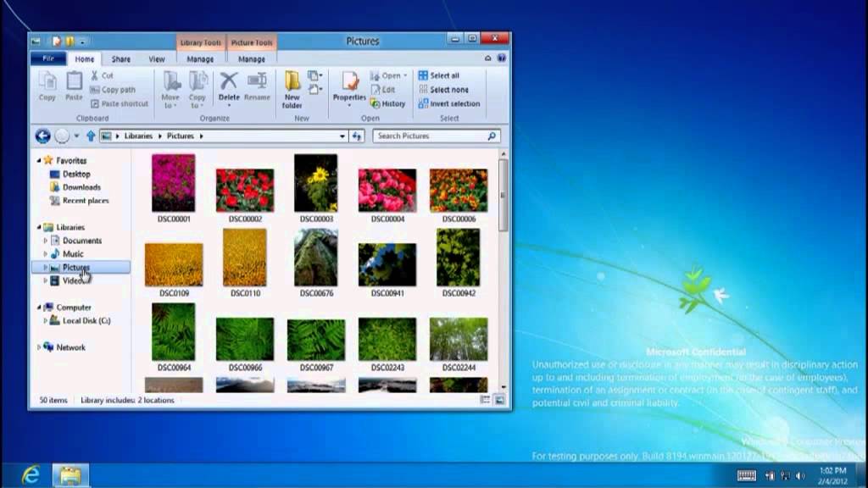Select the DSC00001 thumbnail

(x=173, y=183)
